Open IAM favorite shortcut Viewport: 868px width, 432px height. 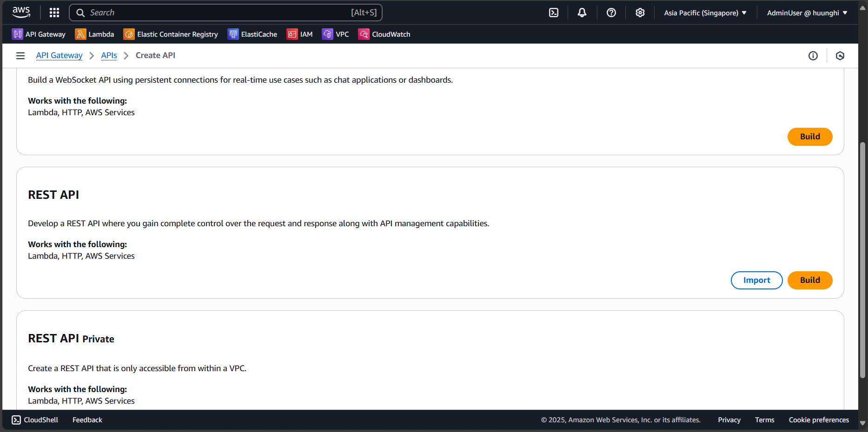point(300,34)
